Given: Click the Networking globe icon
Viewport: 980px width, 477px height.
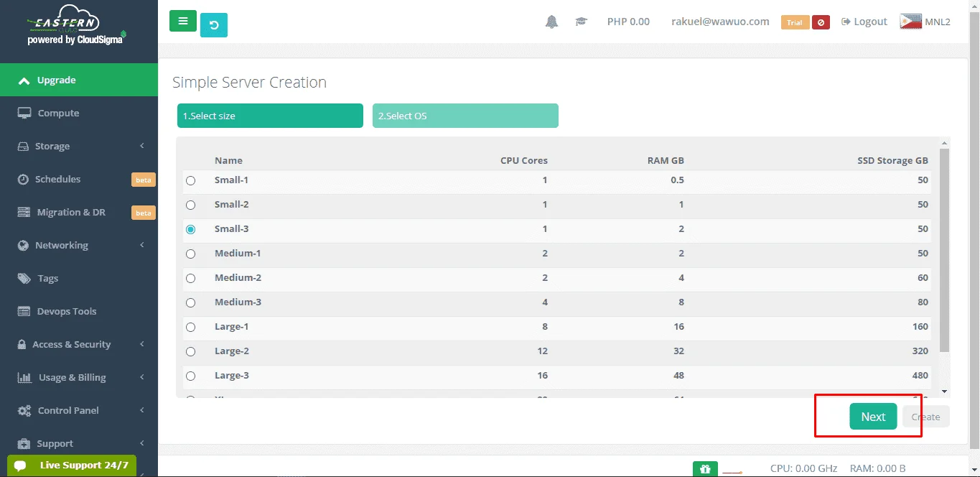Looking at the screenshot, I should click(22, 246).
